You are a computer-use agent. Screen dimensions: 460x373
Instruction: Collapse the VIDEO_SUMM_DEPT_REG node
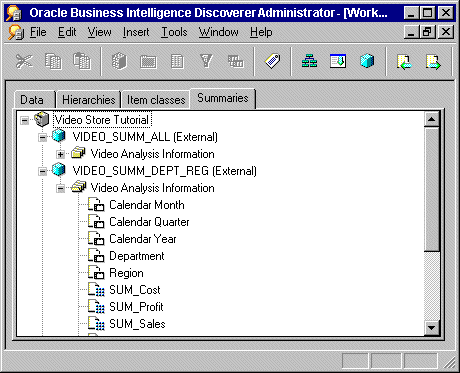point(42,171)
